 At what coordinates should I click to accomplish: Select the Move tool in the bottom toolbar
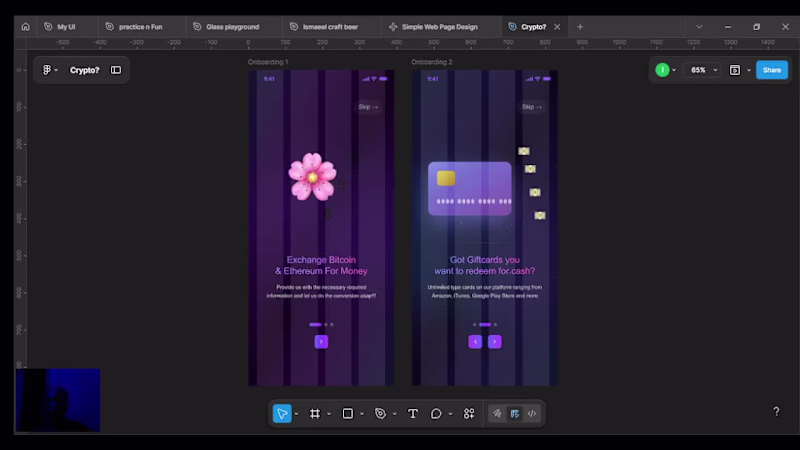coord(282,413)
